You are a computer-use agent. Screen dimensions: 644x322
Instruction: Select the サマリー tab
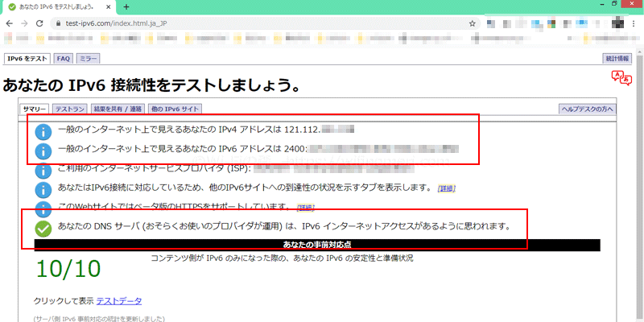point(35,109)
